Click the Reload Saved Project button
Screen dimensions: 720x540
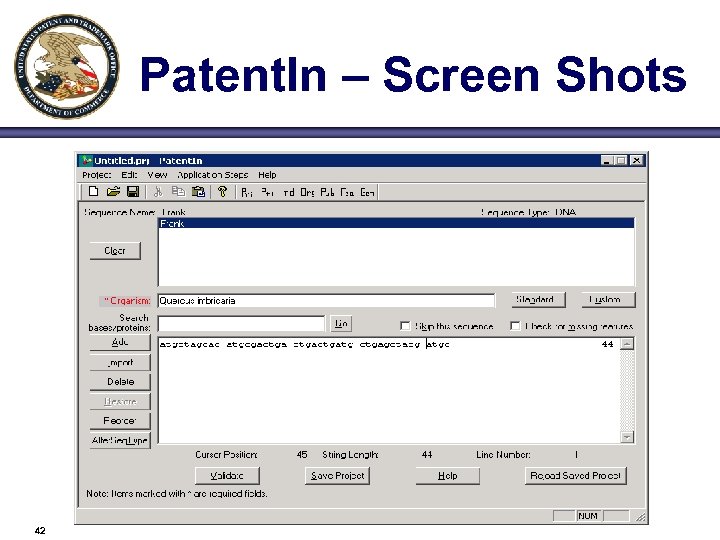(x=575, y=476)
